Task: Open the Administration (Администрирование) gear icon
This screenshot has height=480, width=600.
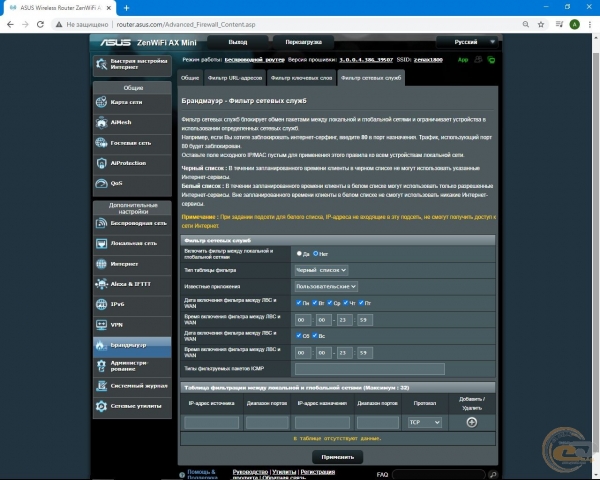Action: click(101, 366)
